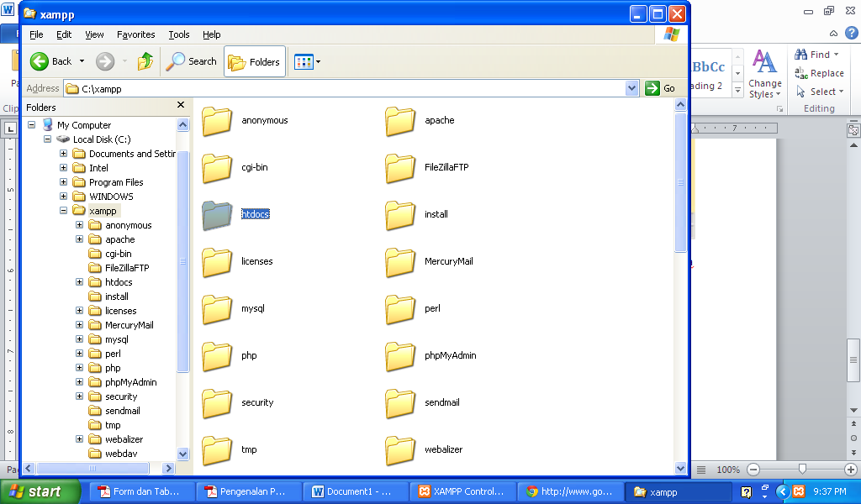861x504 pixels.
Task: Select the MercuryMail folder icon in main pane
Action: [x=400, y=261]
